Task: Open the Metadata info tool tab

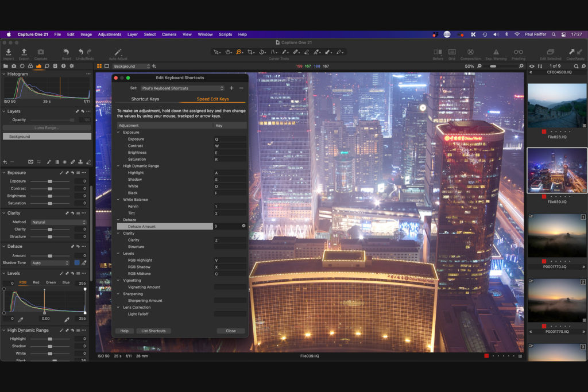Action: [63, 66]
